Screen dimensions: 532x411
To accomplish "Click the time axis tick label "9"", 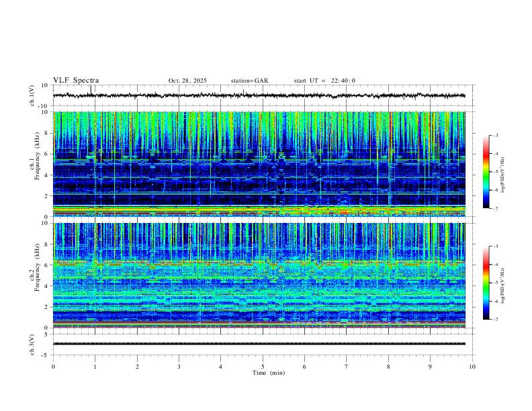I will pos(430,367).
